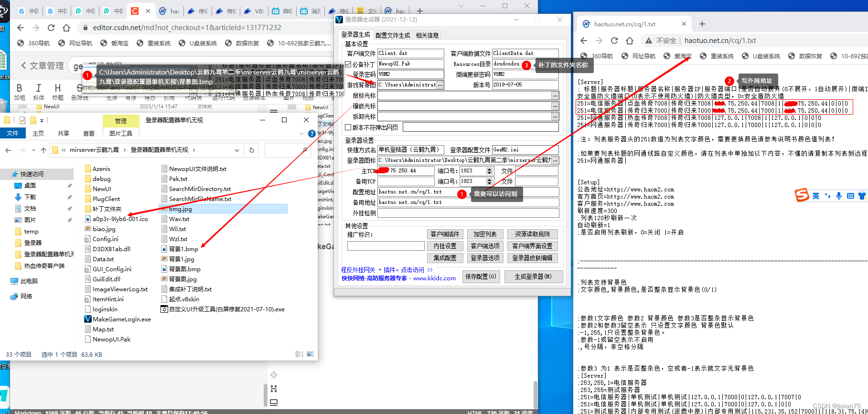Click the 生成登录器(M) button
The width and height of the screenshot is (868, 414).
tap(534, 276)
